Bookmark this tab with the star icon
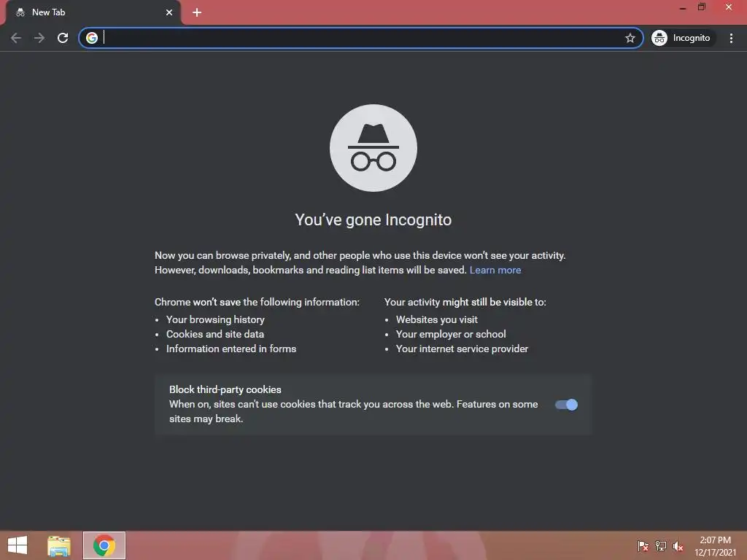This screenshot has width=747, height=560. 630,38
